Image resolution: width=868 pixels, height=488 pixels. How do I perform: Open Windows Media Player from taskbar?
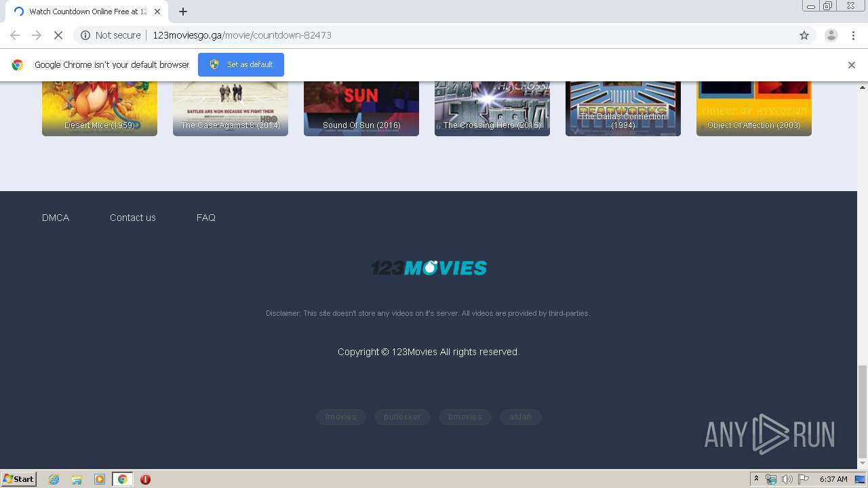100,479
